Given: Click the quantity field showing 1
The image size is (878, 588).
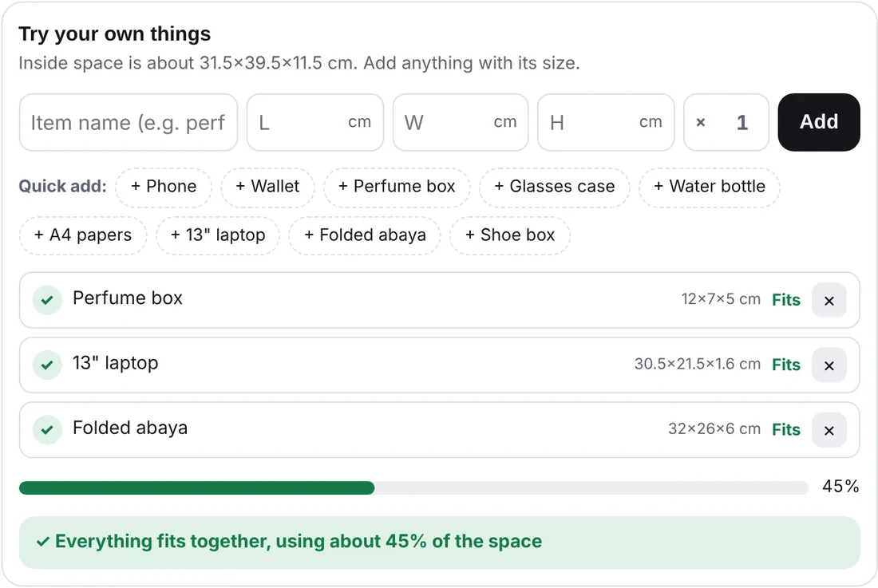Looking at the screenshot, I should point(726,122).
